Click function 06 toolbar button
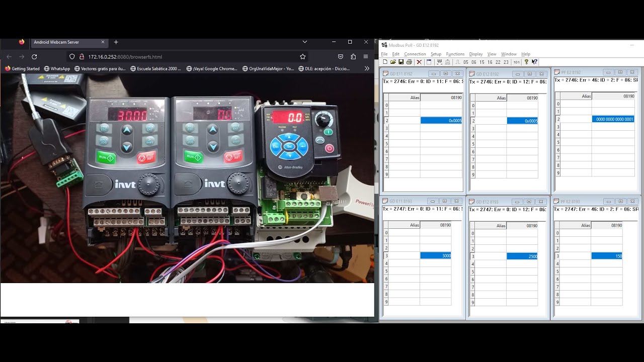 [473, 62]
